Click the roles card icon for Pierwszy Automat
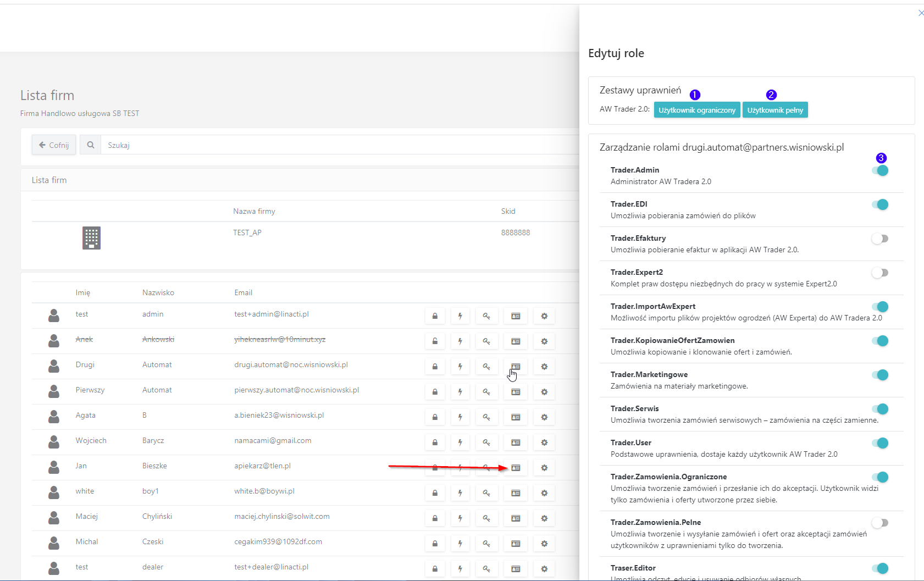 point(516,392)
